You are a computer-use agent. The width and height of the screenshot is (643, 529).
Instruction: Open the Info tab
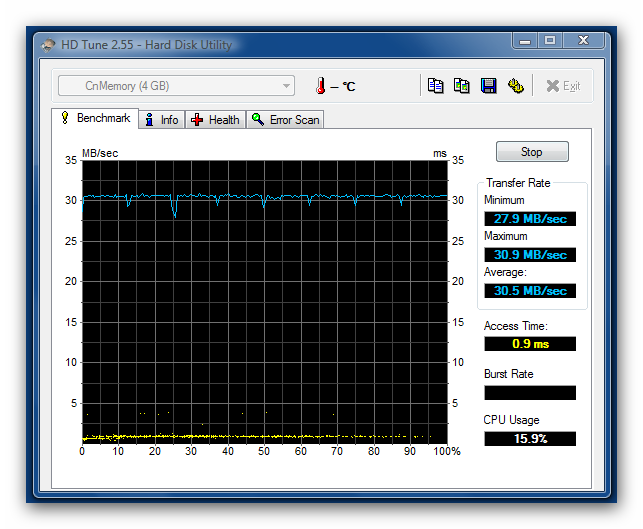(162, 120)
